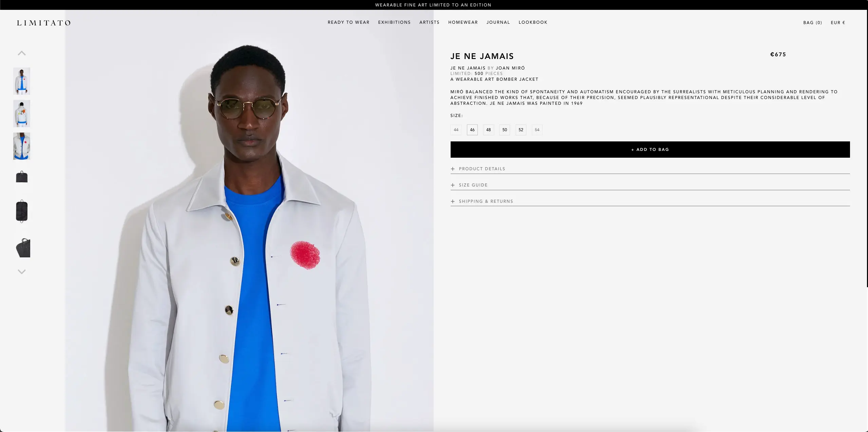Click the plus icon beside Product Details
This screenshot has width=868, height=432.
coord(453,169)
